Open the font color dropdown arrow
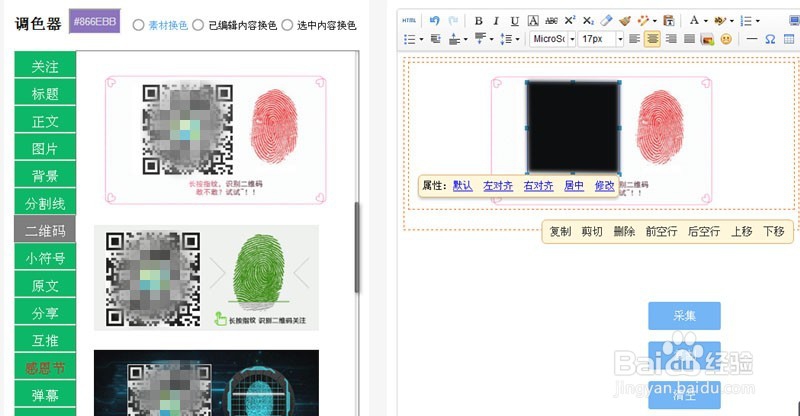This screenshot has width=800, height=416. (x=706, y=21)
